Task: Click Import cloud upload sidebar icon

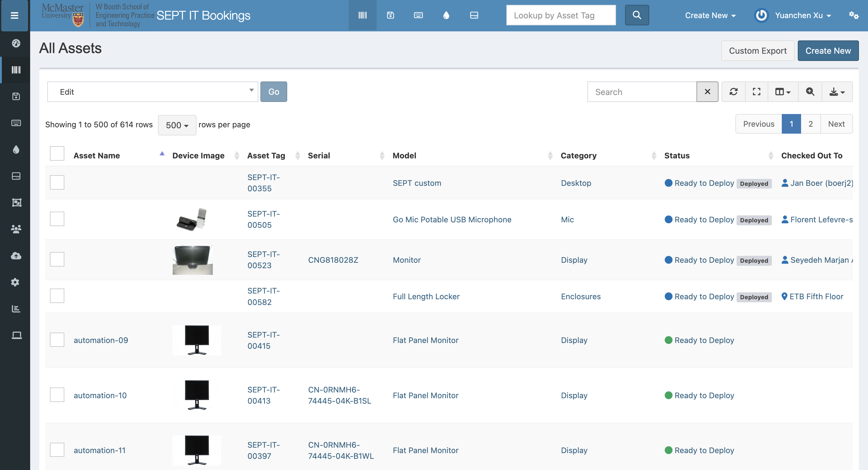Action: [x=16, y=256]
